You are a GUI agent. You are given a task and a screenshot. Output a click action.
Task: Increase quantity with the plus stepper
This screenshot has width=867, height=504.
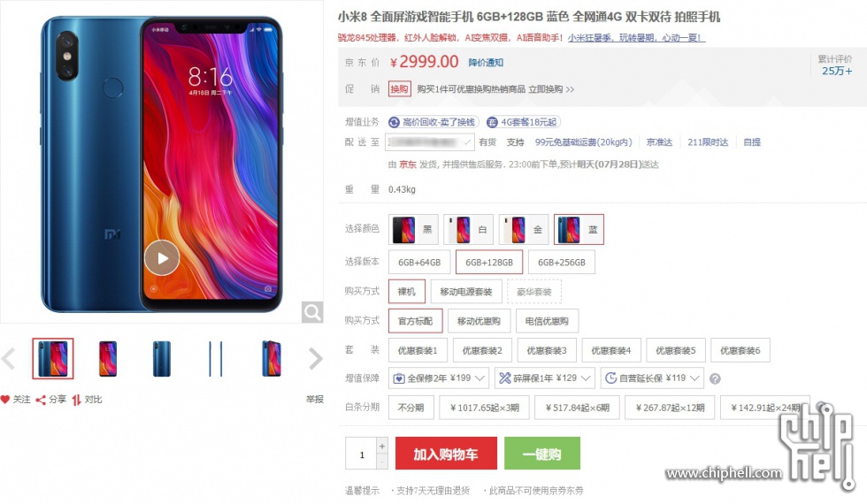click(382, 446)
